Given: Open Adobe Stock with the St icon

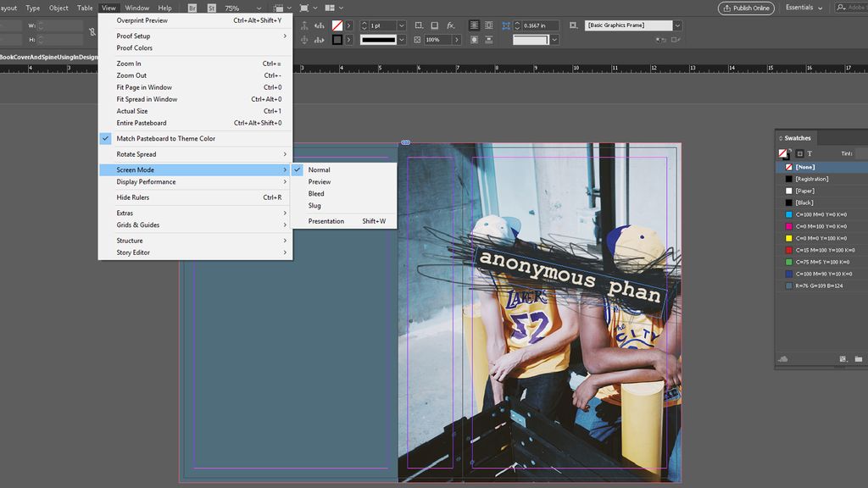Looking at the screenshot, I should [211, 8].
